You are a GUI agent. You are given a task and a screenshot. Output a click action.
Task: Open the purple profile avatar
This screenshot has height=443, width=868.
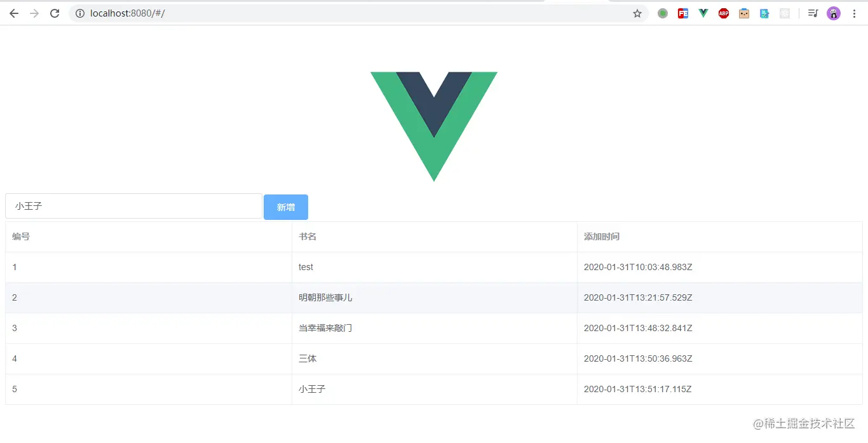[834, 13]
